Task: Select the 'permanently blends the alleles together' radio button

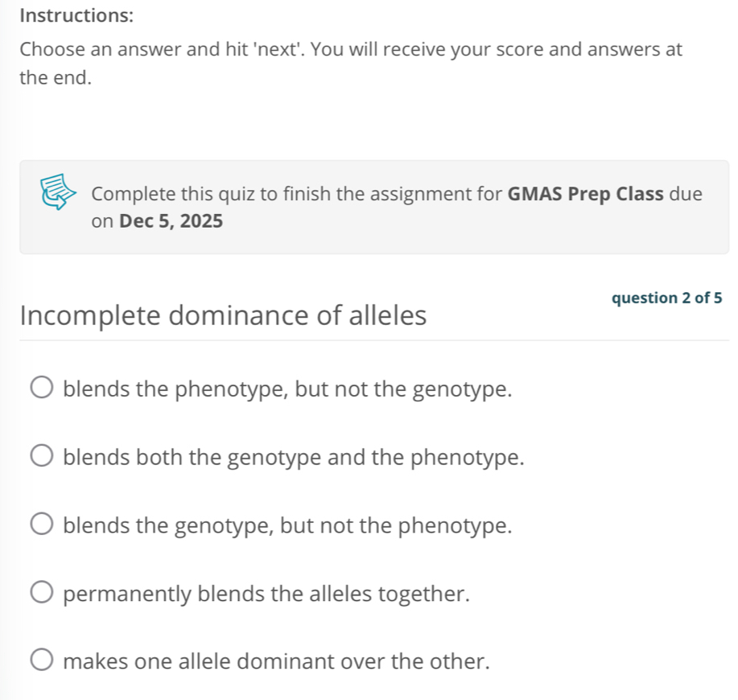Action: tap(43, 595)
